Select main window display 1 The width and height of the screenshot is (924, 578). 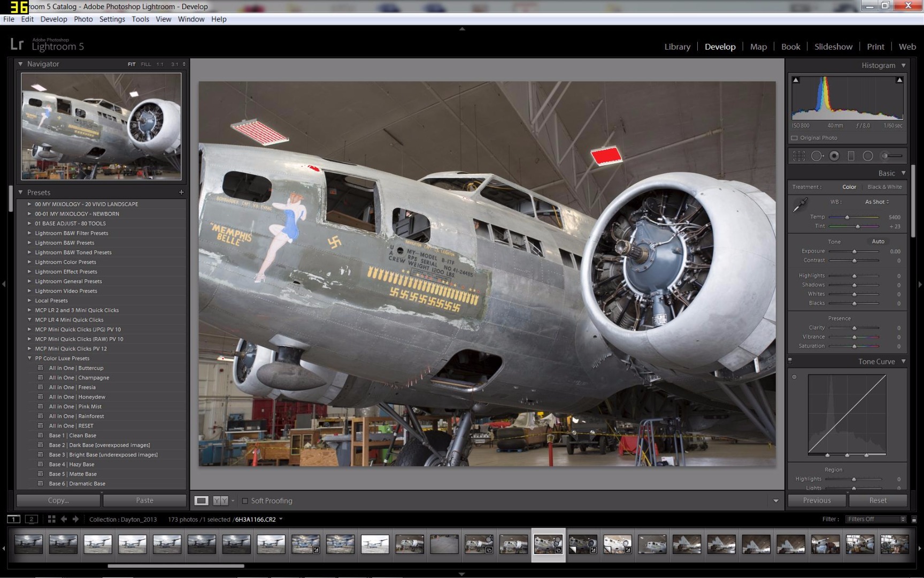[14, 519]
